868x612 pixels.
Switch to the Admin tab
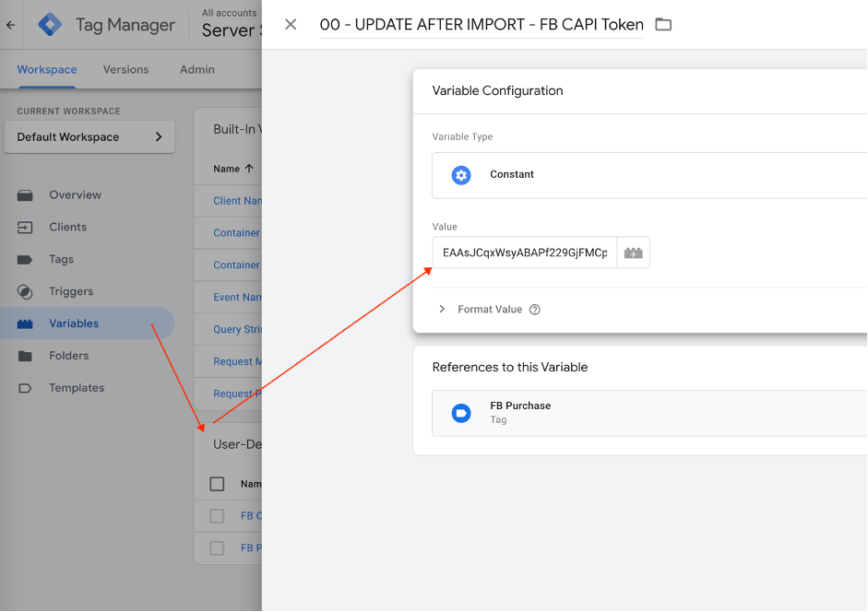tap(196, 69)
